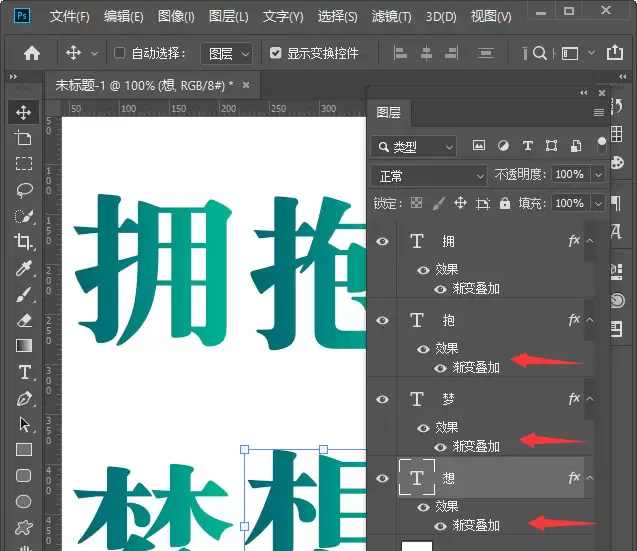
Task: Click the lock all layers icon
Action: point(505,203)
